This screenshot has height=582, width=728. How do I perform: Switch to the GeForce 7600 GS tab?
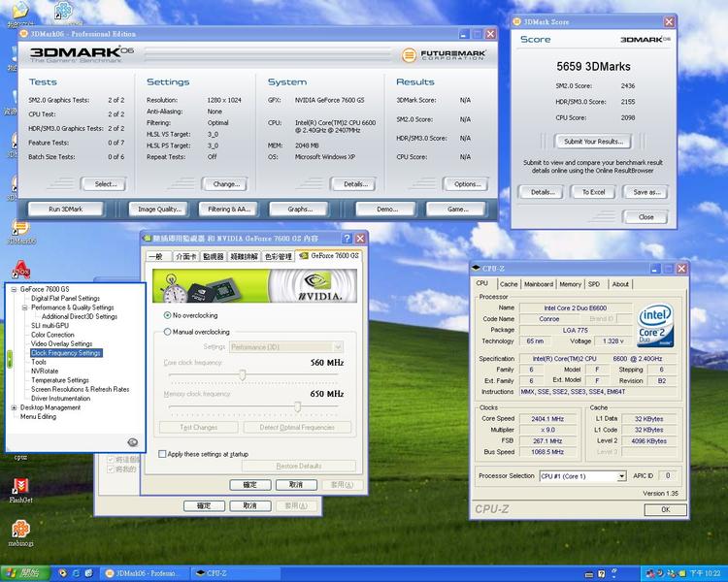[330, 256]
